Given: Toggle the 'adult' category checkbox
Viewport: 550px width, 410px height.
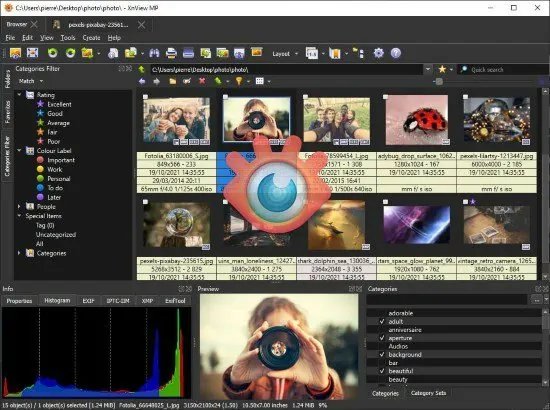Looking at the screenshot, I should pos(382,321).
